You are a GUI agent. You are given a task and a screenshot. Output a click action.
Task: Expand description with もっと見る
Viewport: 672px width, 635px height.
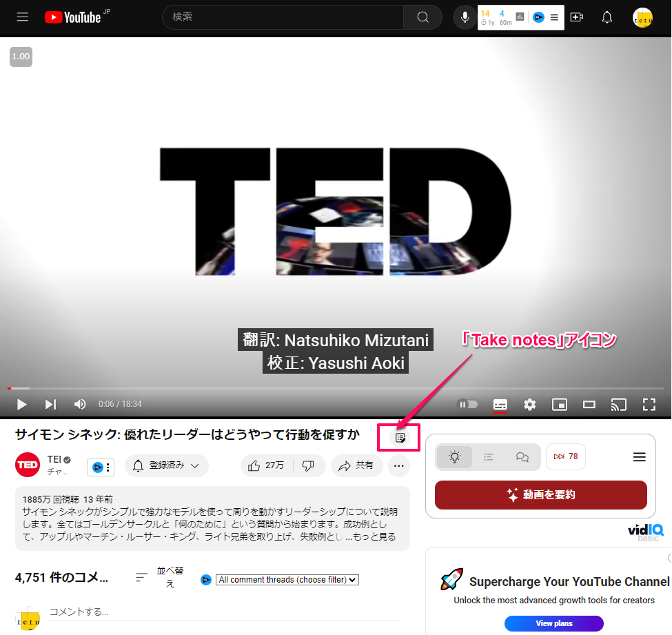tap(374, 537)
